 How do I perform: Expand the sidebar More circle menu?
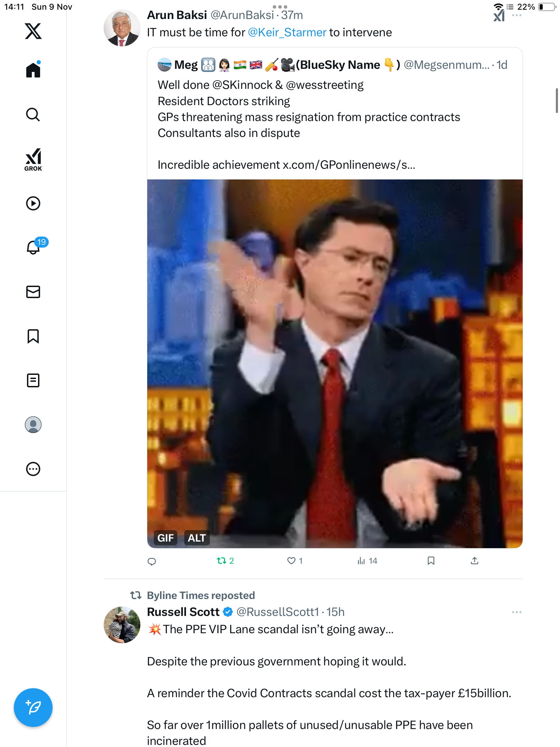(x=33, y=469)
